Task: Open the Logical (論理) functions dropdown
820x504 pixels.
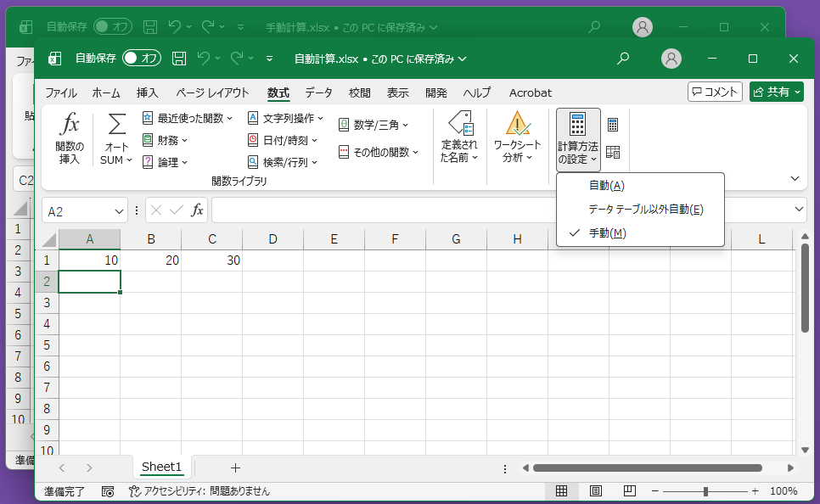Action: point(165,162)
